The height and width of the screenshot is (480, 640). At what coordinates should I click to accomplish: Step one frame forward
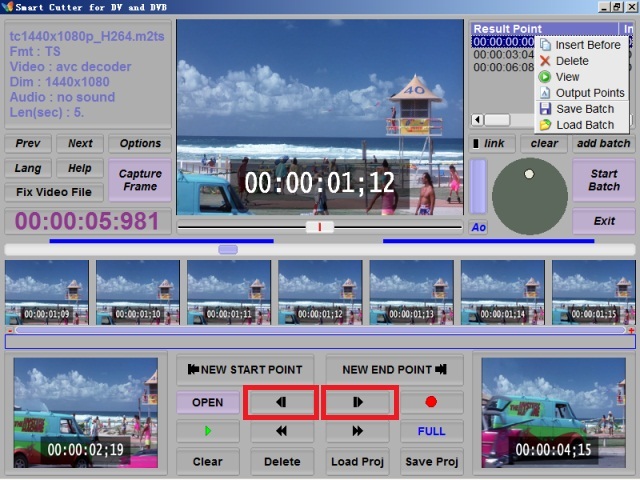pyautogui.click(x=358, y=402)
